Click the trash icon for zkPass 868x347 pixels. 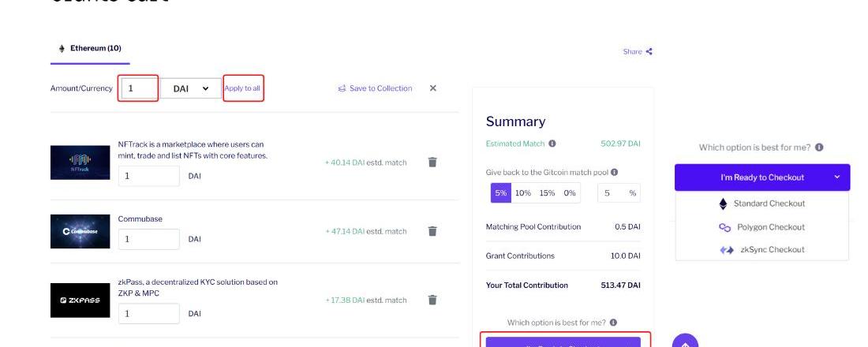(432, 300)
